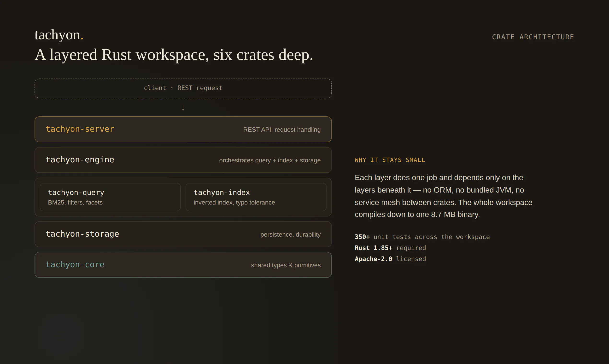This screenshot has width=609, height=364.
Task: Select the tachyon-index crate name
Action: point(222,193)
